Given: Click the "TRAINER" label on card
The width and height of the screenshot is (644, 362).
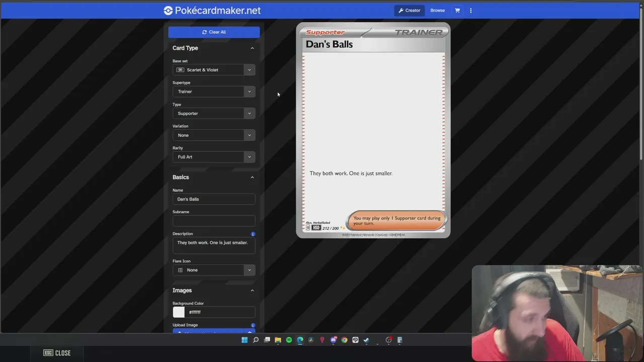Looking at the screenshot, I should point(419,32).
